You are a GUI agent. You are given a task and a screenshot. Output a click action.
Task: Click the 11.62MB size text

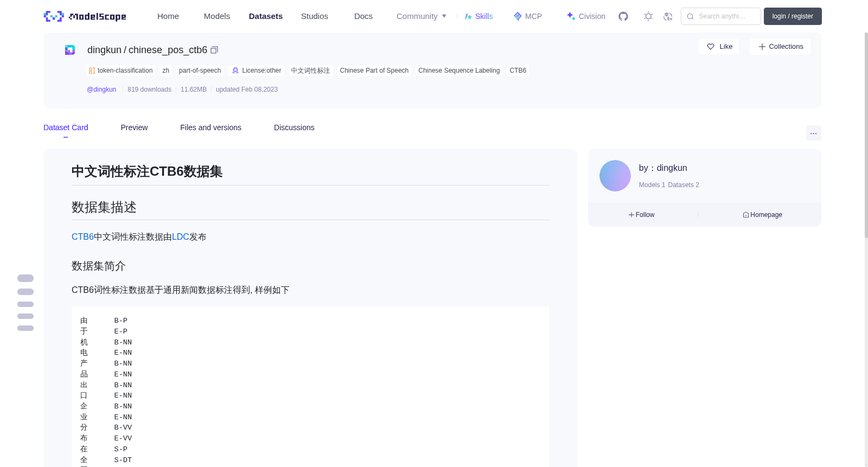click(x=194, y=89)
